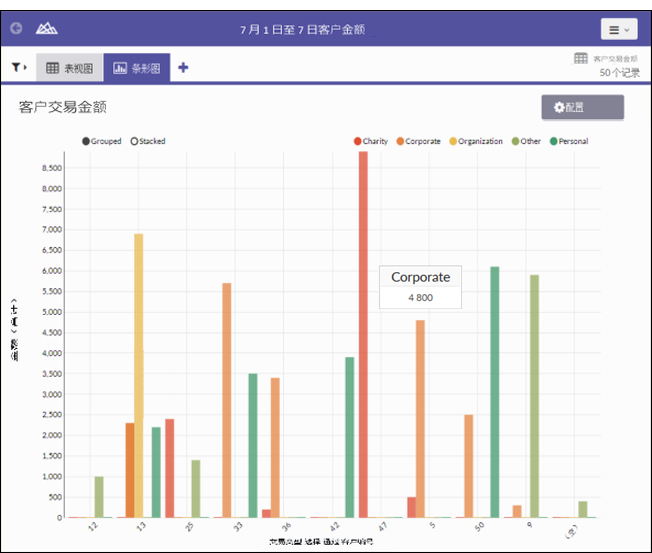Select the 条形图 chart tab
The image size is (652, 553).
137,68
